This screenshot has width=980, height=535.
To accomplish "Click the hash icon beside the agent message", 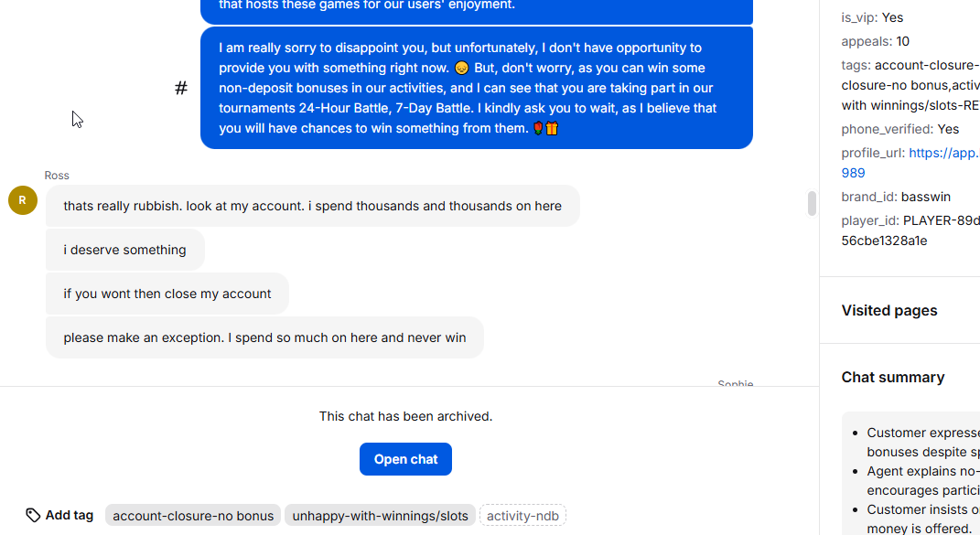I will coord(180,88).
